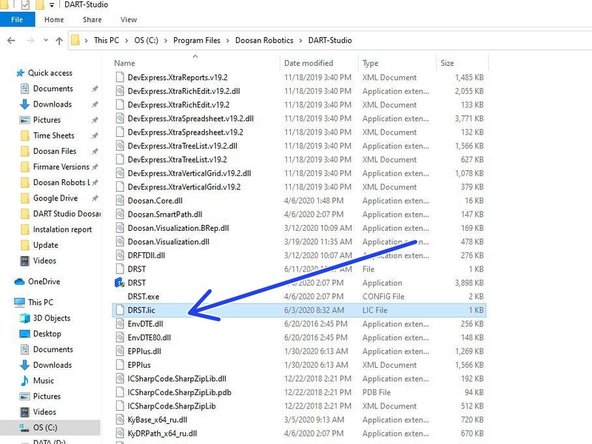Click the OneDrive cloud icon
This screenshot has width=592, height=444.
click(19, 282)
